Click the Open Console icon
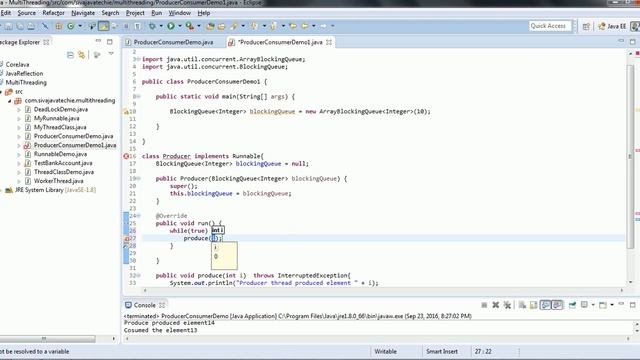This screenshot has width=640, height=360. (603, 305)
